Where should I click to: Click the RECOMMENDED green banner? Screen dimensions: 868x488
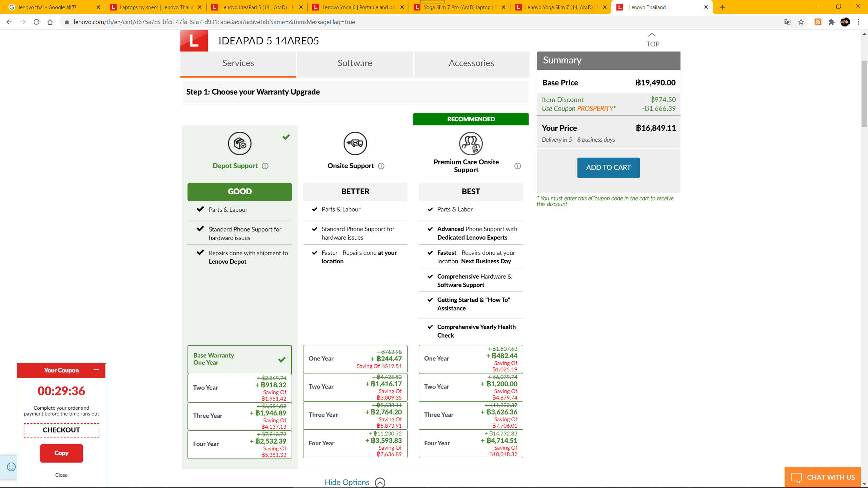(x=471, y=119)
